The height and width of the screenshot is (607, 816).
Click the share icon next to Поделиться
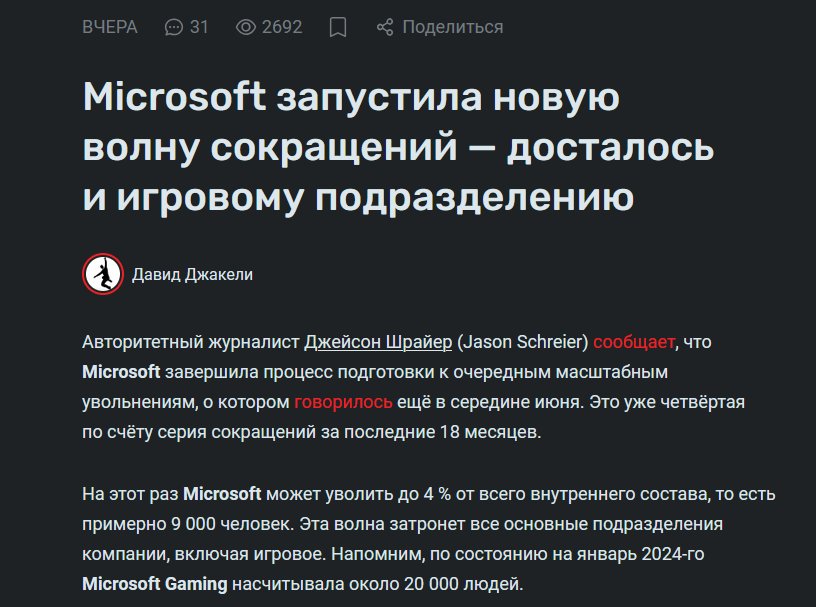(385, 27)
